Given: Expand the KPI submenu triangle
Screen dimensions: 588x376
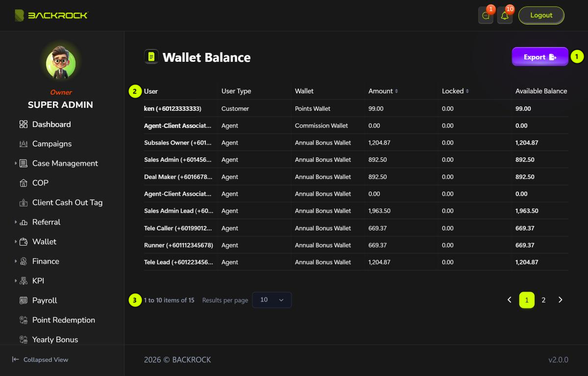Looking at the screenshot, I should point(16,281).
